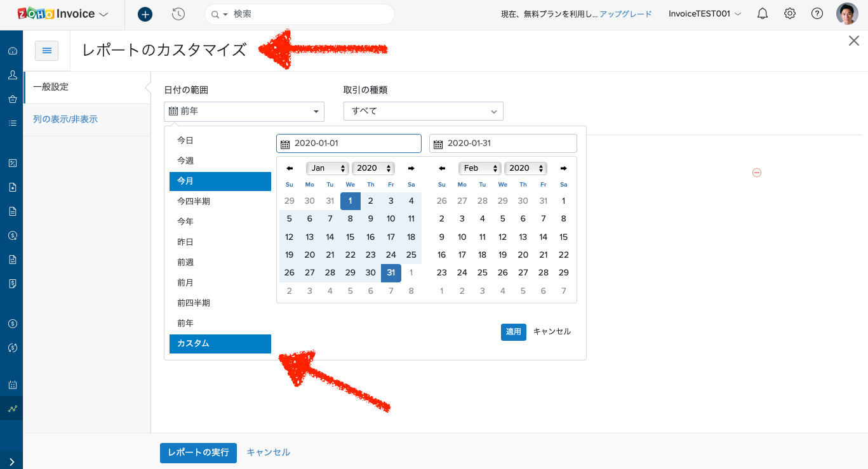The image size is (868, 469).
Task: Click the user profile avatar
Action: coord(847,13)
